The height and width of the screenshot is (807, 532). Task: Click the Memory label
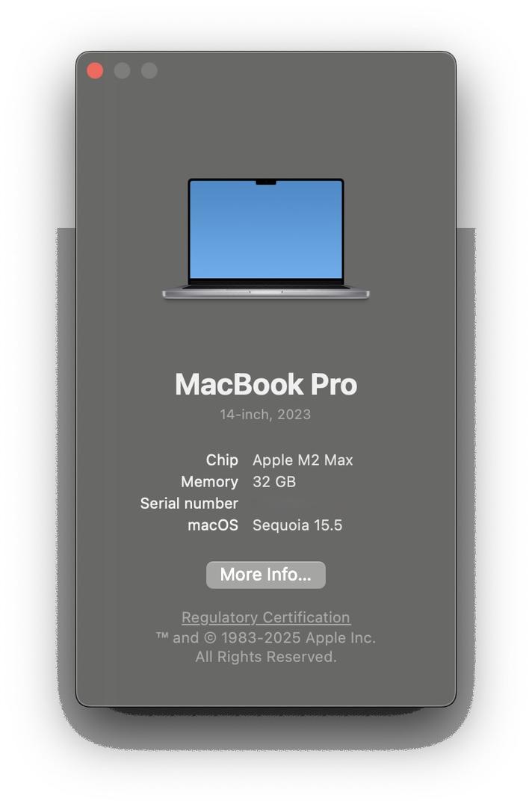209,482
